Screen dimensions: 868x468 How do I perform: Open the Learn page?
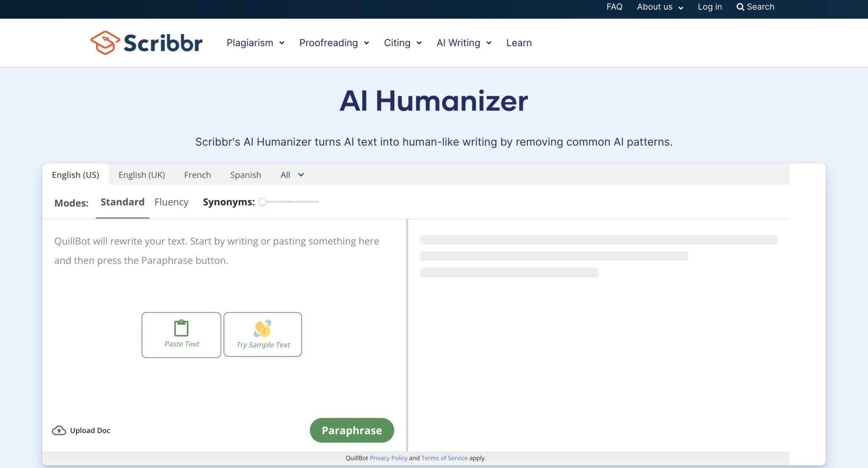[519, 43]
